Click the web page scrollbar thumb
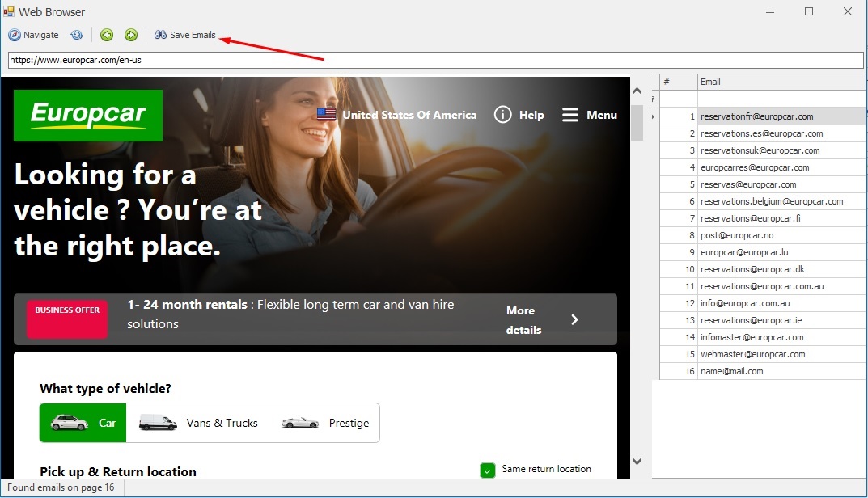The image size is (868, 498). click(637, 122)
